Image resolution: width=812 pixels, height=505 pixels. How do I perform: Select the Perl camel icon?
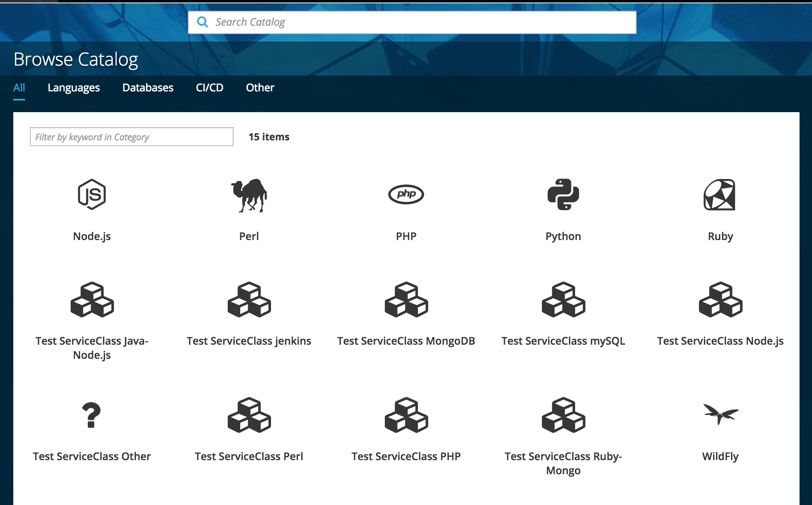click(249, 195)
